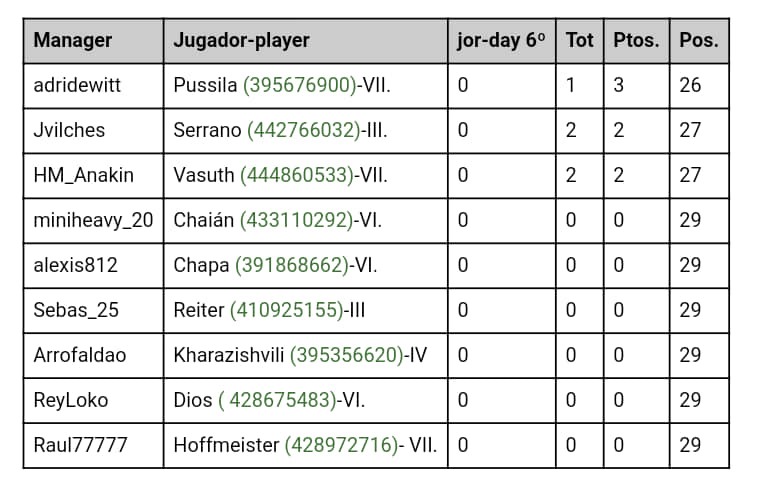Click manager name Raul77777
777x486 pixels.
[80, 445]
